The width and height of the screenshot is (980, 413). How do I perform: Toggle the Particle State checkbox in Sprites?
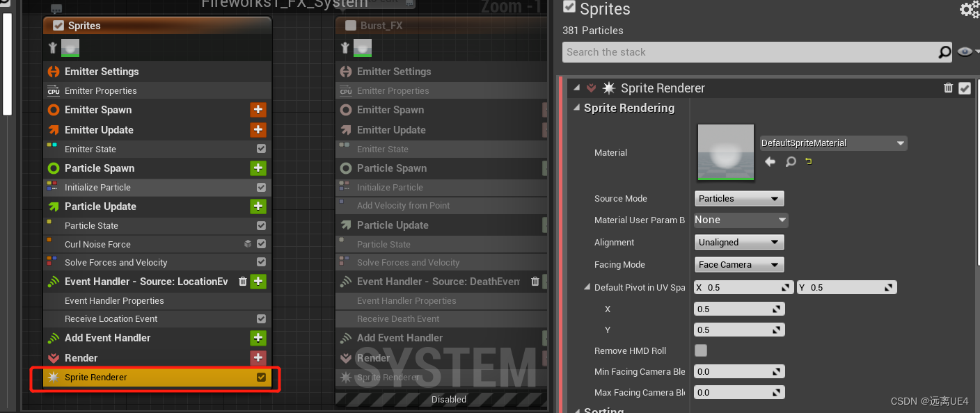coord(261,225)
